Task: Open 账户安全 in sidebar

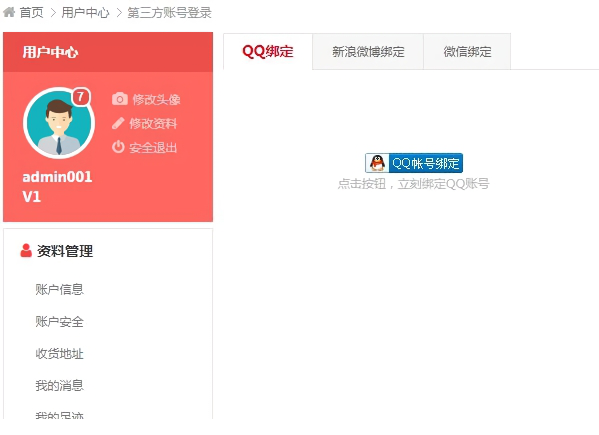Action: pyautogui.click(x=59, y=322)
